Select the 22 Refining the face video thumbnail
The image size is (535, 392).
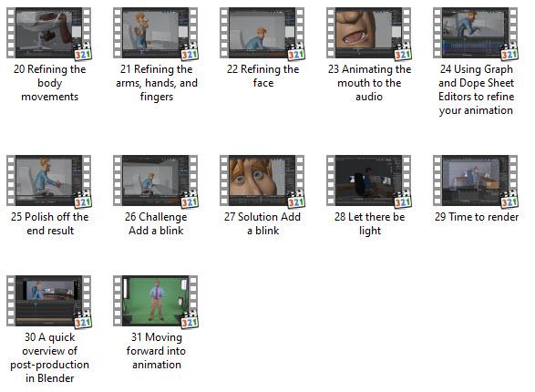262,33
